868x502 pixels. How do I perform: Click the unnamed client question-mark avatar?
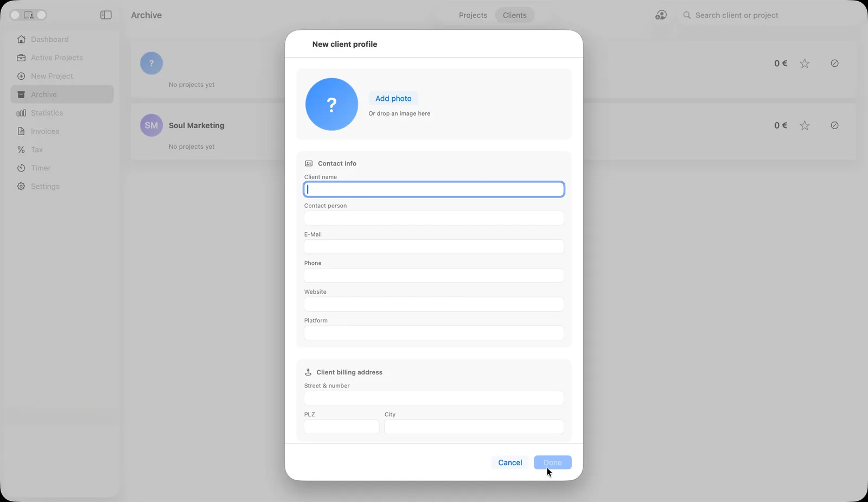pos(151,63)
